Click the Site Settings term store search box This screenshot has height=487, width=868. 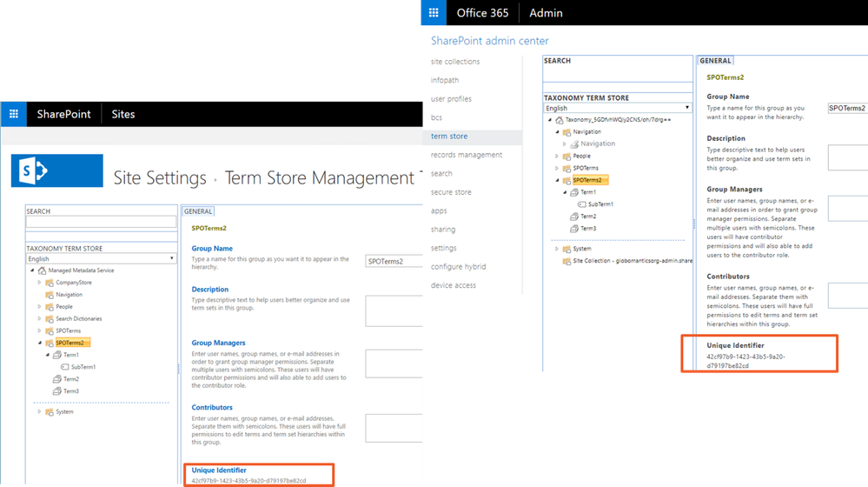[102, 222]
